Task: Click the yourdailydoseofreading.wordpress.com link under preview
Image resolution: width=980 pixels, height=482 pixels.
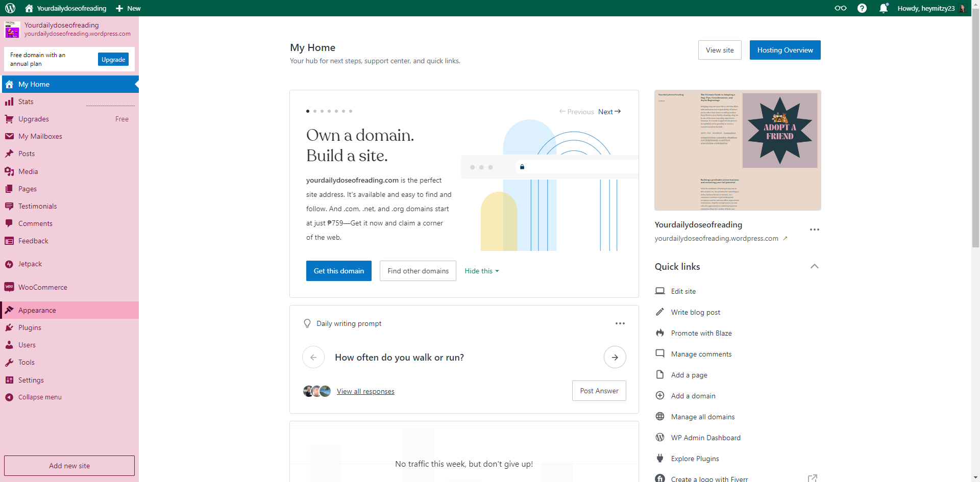Action: (x=717, y=238)
